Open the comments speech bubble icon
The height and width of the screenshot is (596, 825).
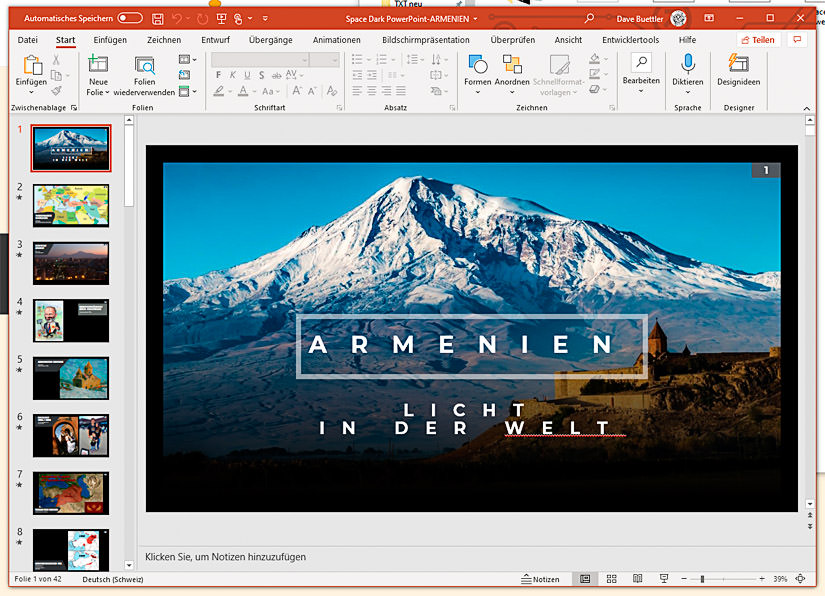pos(798,40)
